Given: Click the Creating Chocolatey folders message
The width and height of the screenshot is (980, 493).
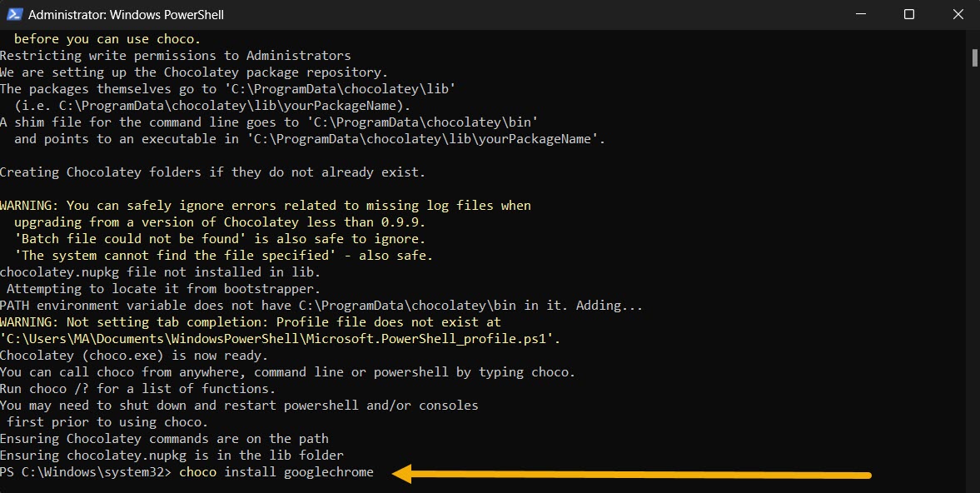Looking at the screenshot, I should pos(213,172).
